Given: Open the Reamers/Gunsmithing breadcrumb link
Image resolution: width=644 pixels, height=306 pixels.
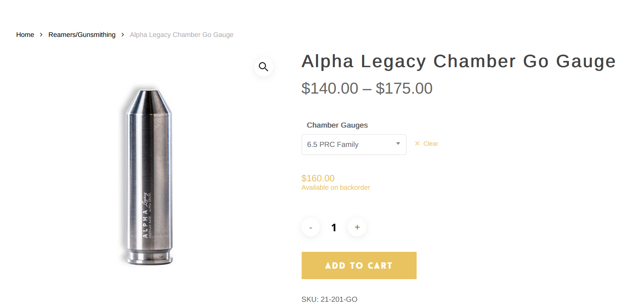Looking at the screenshot, I should (82, 35).
